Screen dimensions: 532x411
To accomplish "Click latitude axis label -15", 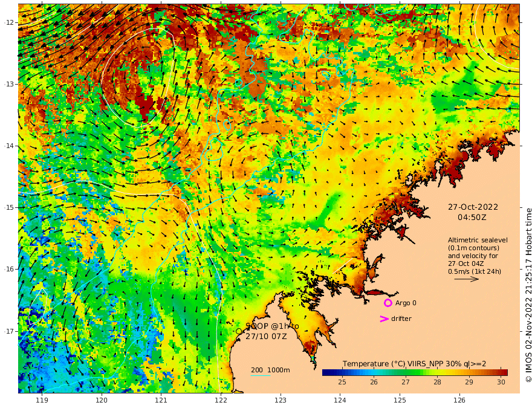I will point(9,207).
